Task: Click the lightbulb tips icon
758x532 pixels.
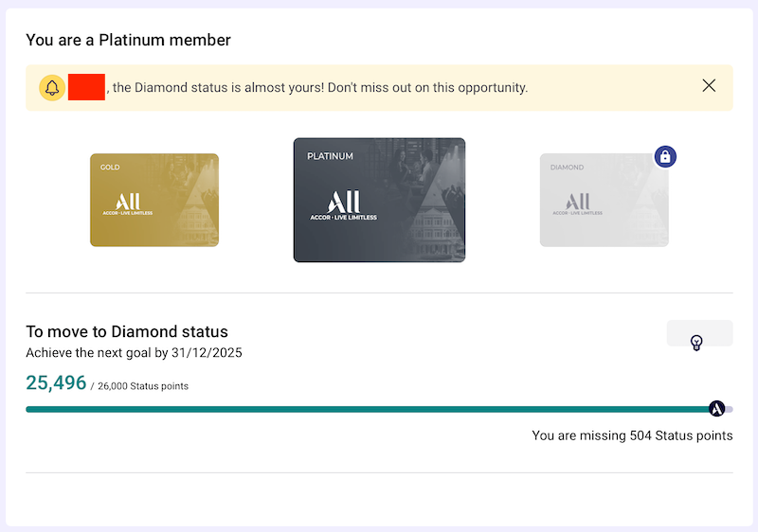Action: 696,343
